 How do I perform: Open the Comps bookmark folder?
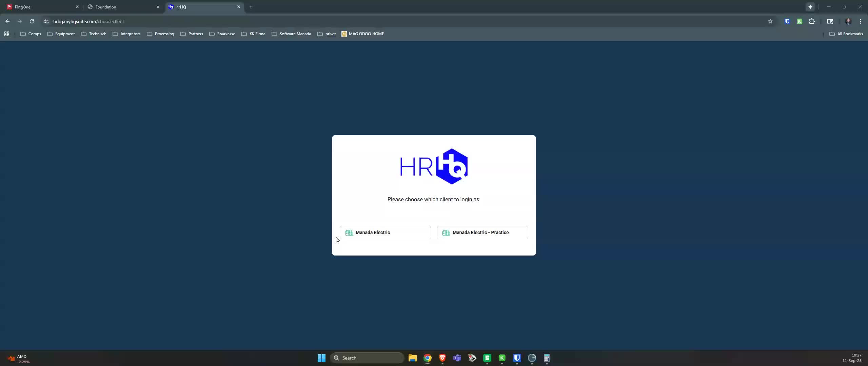31,34
